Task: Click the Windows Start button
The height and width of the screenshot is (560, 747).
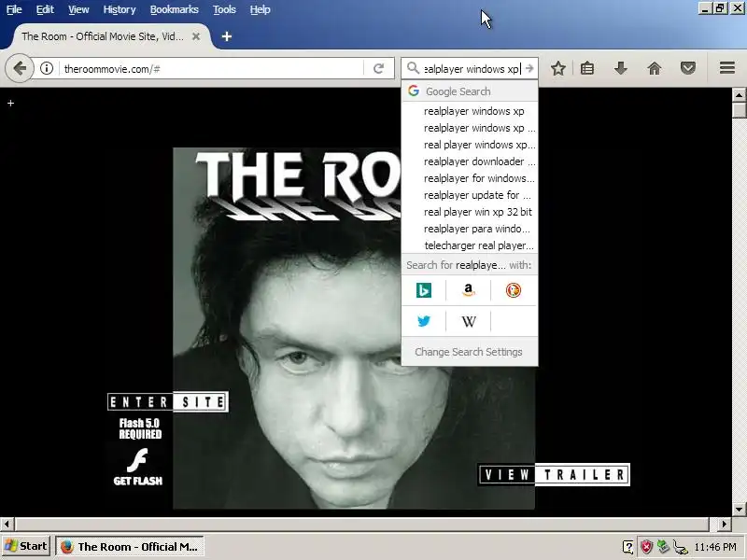Action: coord(26,546)
